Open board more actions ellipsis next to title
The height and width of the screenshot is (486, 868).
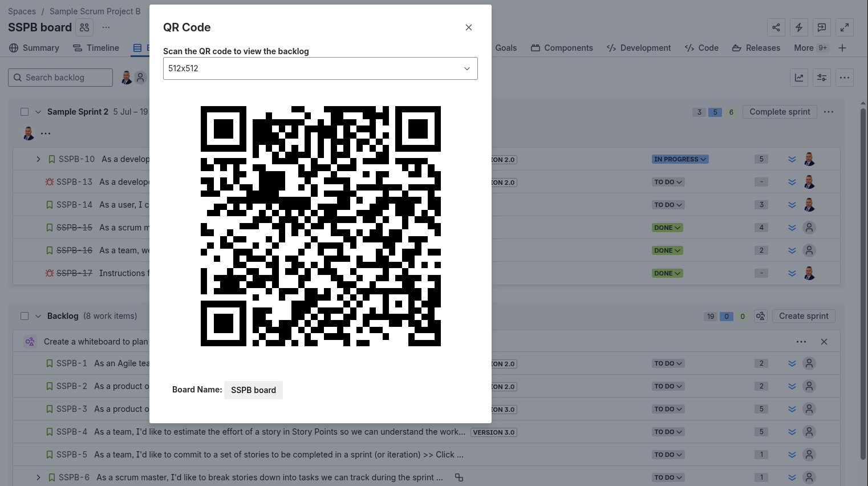coord(106,27)
